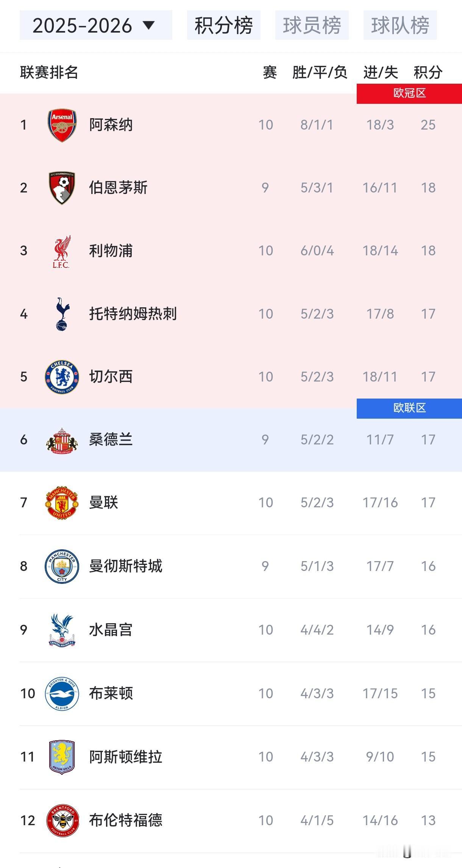Click the Bournemouth club crest
462x868 pixels.
coord(62,188)
